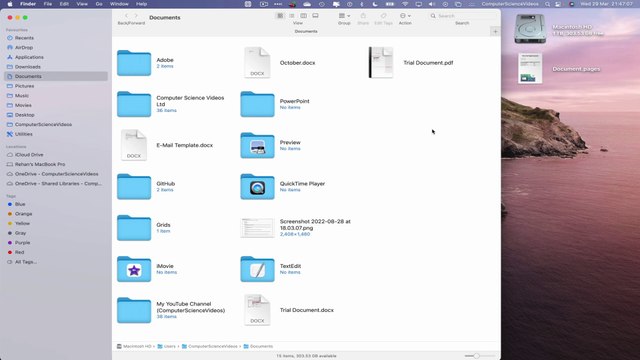Switch to gallery view
This screenshot has height=360, width=640.
[316, 16]
